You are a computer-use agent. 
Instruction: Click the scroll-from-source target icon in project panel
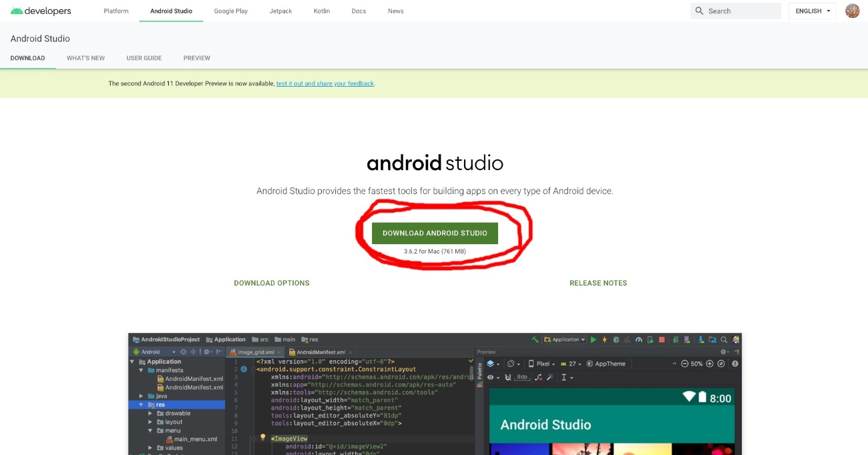(184, 352)
